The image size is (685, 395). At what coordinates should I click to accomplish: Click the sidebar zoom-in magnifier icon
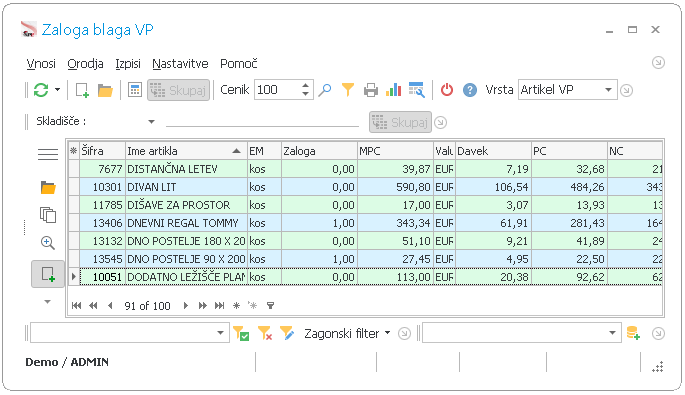(x=48, y=243)
